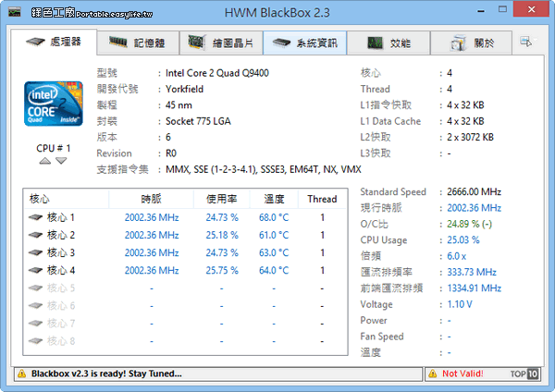
Task: Click the application icon in title bar
Action: (x=15, y=12)
